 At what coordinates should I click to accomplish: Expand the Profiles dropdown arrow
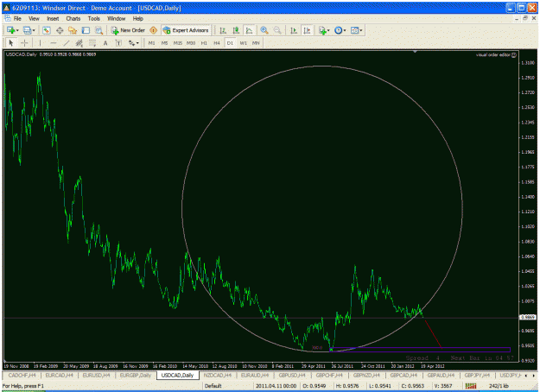[34, 30]
